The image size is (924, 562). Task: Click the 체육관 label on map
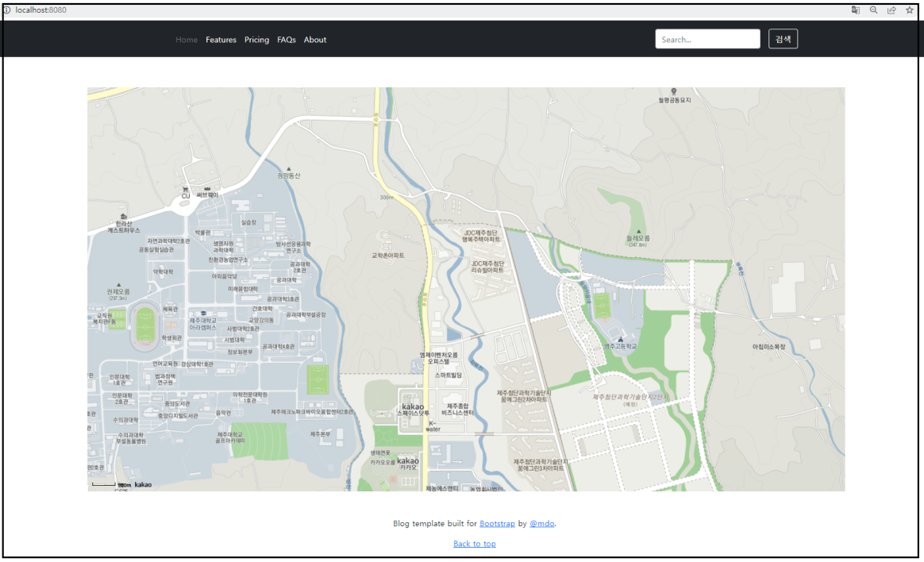171,310
